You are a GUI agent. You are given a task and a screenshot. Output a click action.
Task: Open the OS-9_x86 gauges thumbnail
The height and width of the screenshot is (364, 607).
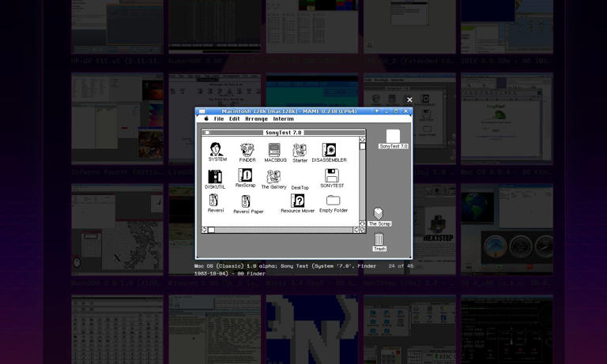pos(507,230)
